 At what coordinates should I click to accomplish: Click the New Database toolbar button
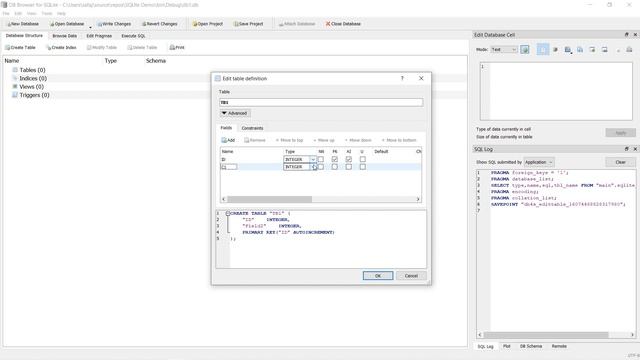(x=23, y=24)
